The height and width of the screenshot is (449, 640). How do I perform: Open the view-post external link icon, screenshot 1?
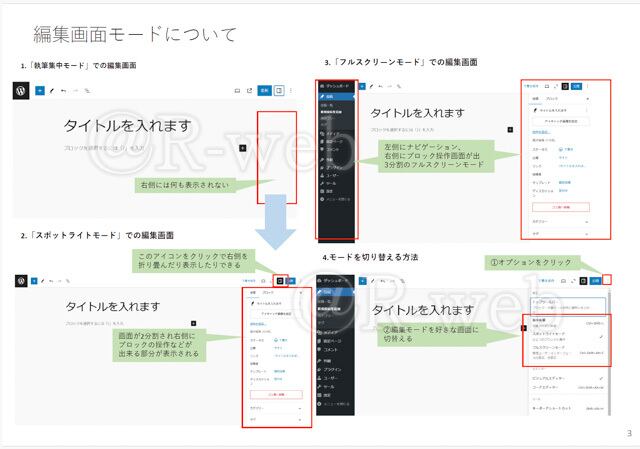click(x=249, y=91)
